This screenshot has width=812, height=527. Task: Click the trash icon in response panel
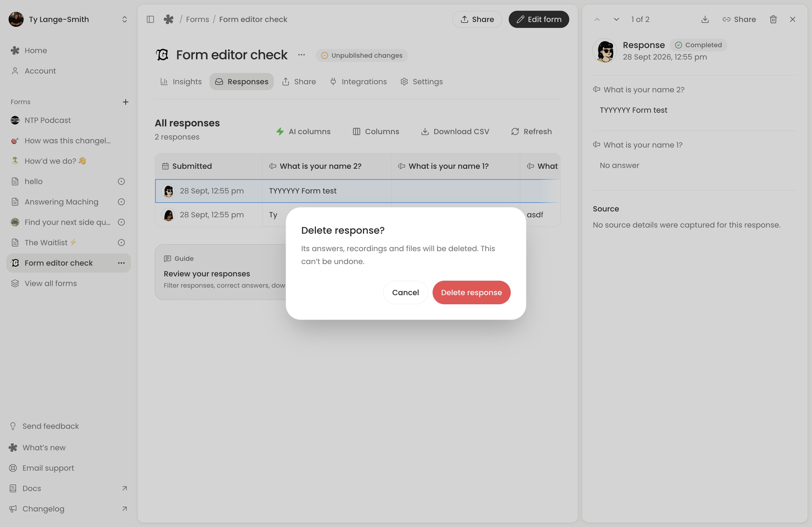pos(773,19)
